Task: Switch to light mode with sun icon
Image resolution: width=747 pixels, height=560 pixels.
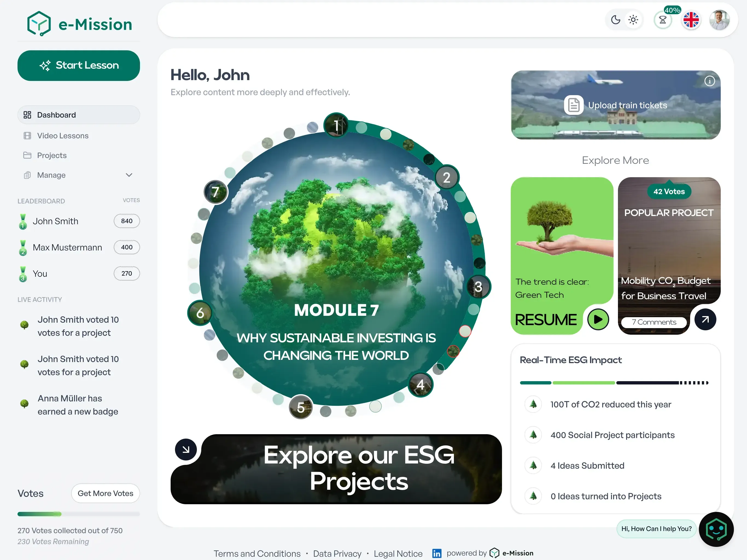Action: click(x=633, y=20)
